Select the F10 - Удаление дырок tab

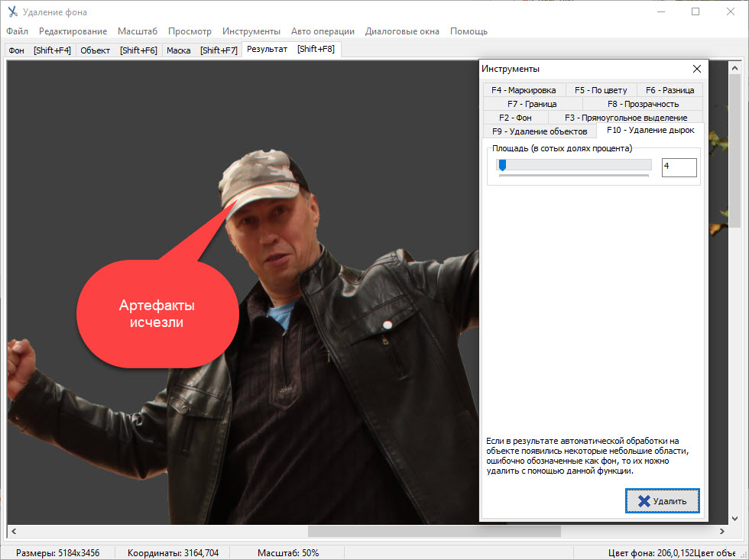[650, 131]
